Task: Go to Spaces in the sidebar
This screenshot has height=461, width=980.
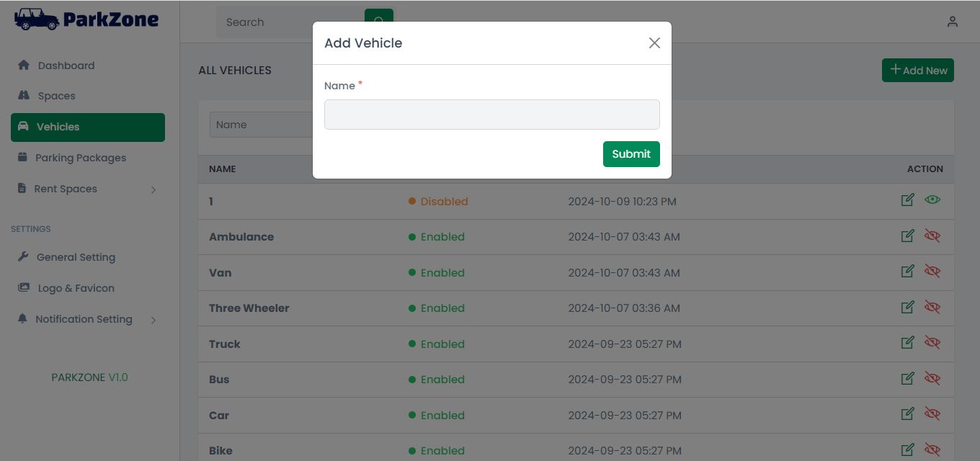Action: 56,96
